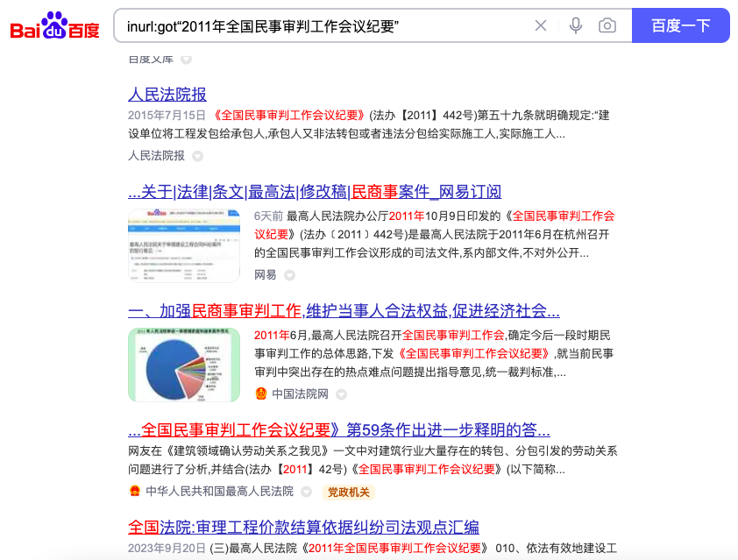
Task: Open the 人民法院报 result link
Action: tap(167, 94)
